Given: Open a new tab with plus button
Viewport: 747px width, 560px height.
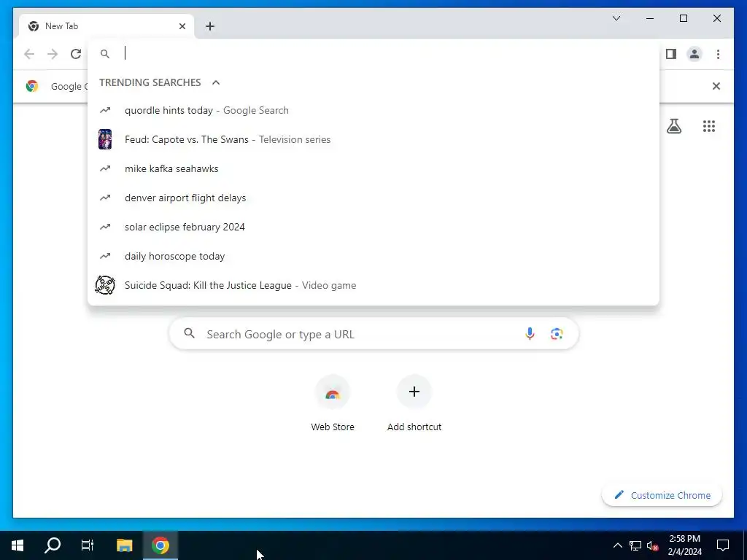Looking at the screenshot, I should point(210,26).
